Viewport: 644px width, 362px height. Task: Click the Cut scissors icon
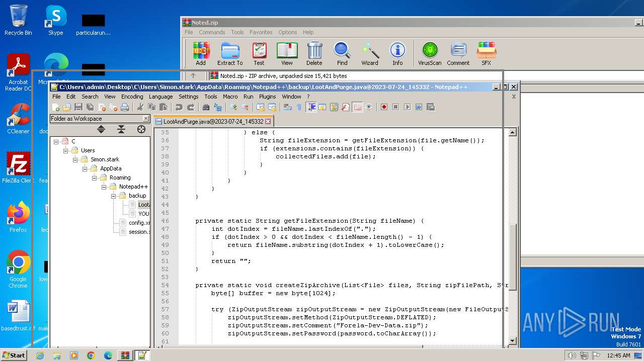[140, 107]
